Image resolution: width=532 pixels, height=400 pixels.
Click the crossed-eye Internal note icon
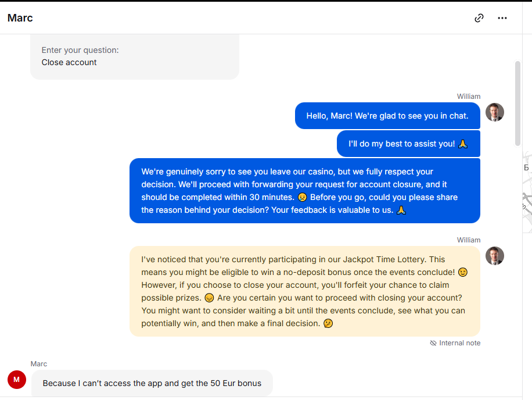[433, 343]
